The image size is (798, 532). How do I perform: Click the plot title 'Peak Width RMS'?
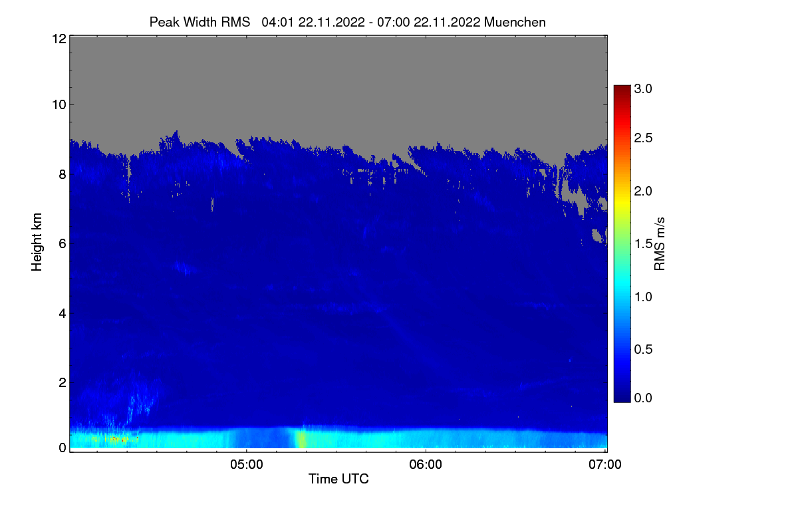pos(199,22)
